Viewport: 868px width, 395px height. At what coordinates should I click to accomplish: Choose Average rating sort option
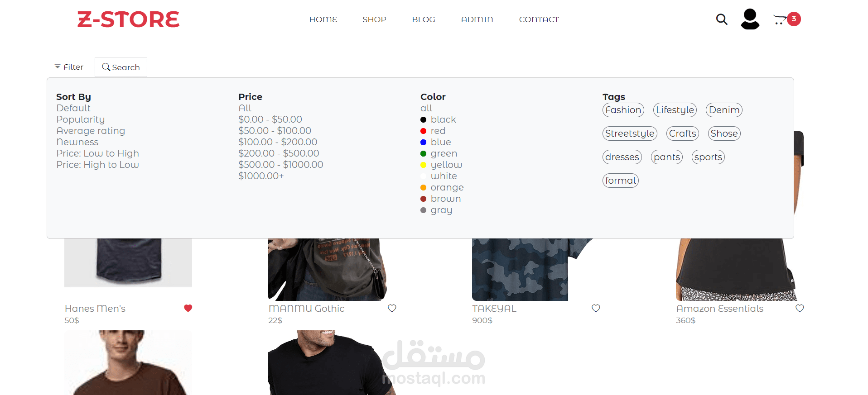click(91, 131)
